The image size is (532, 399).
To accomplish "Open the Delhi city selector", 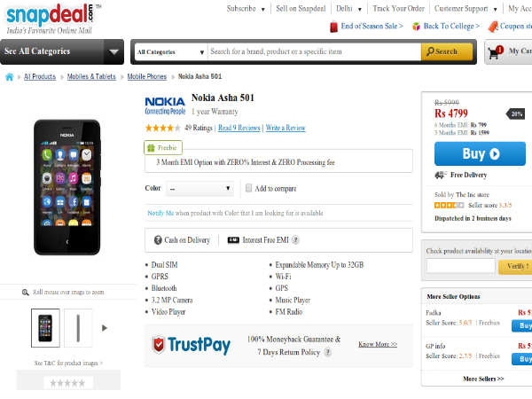I will tap(348, 9).
